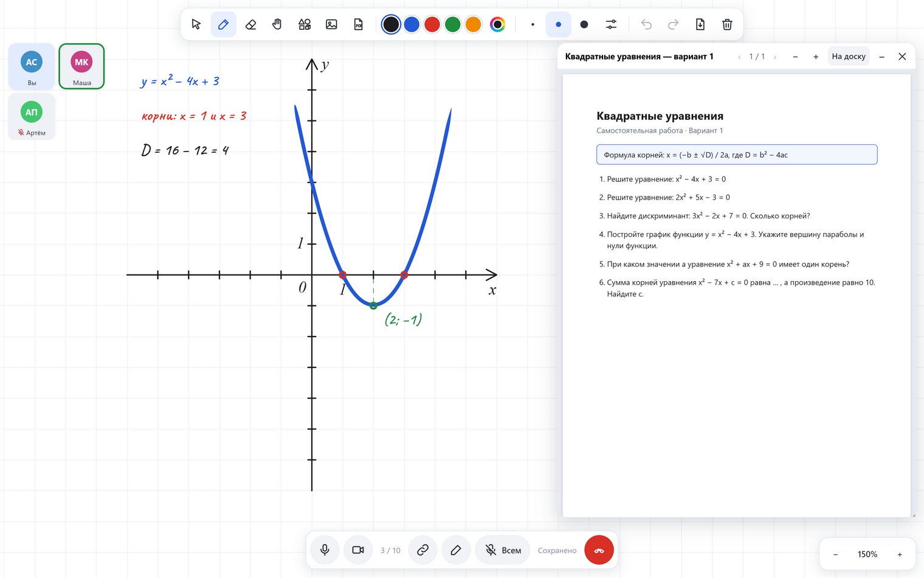Choose the green pen color
The height and width of the screenshot is (578, 924).
coord(453,24)
